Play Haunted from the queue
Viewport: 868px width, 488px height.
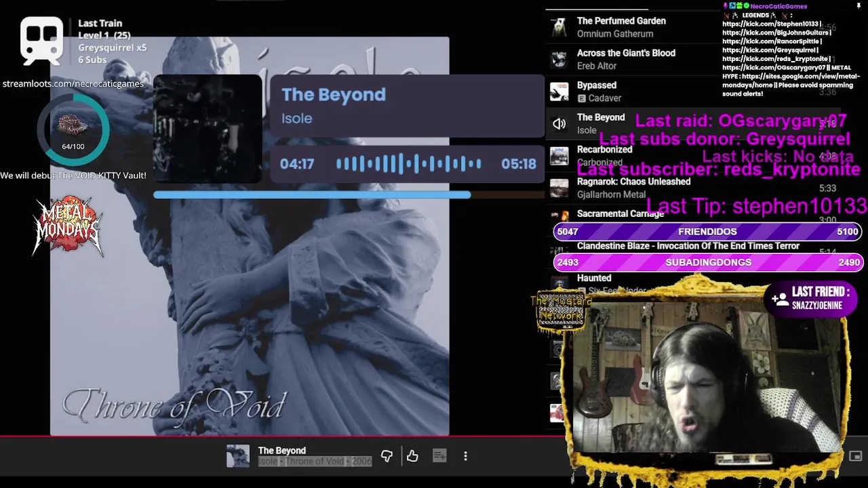click(x=594, y=278)
